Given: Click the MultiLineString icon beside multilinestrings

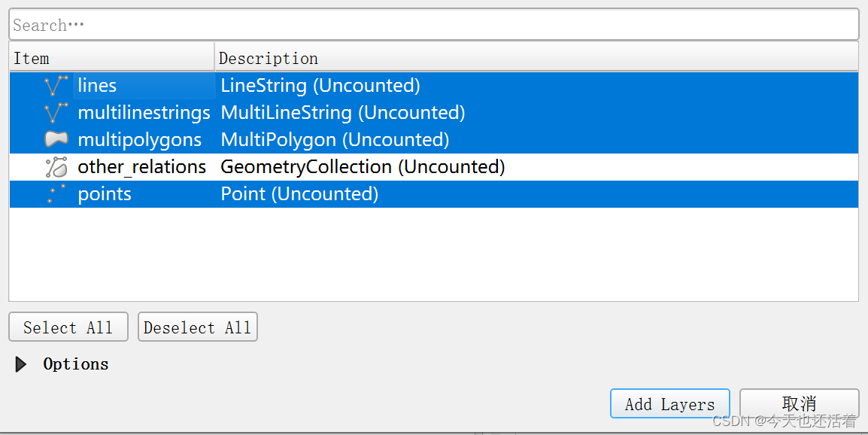Looking at the screenshot, I should [x=55, y=112].
